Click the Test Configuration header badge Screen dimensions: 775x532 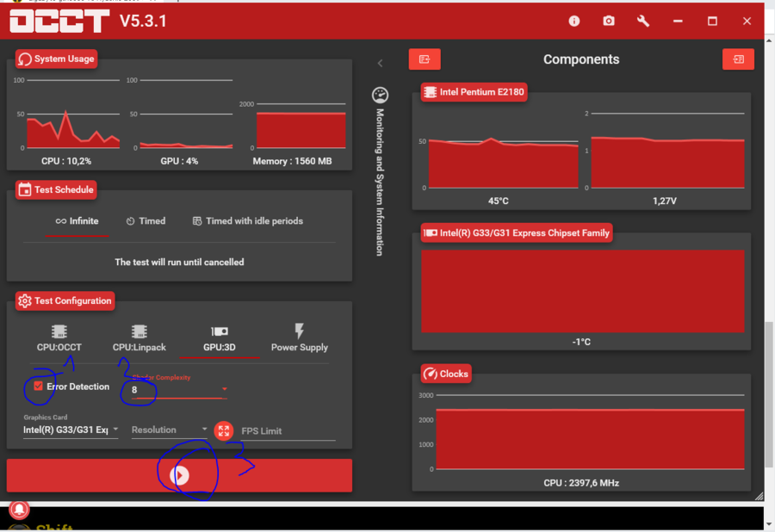tap(65, 300)
